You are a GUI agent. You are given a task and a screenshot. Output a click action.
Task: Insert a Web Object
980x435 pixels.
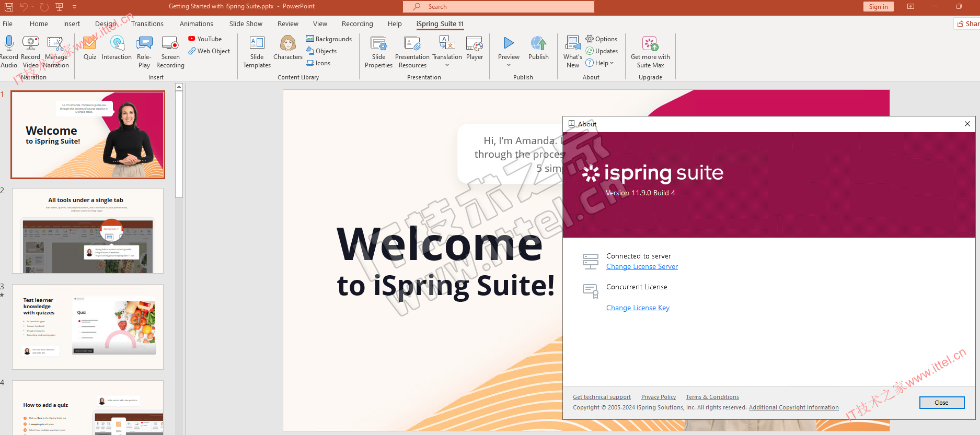[209, 51]
